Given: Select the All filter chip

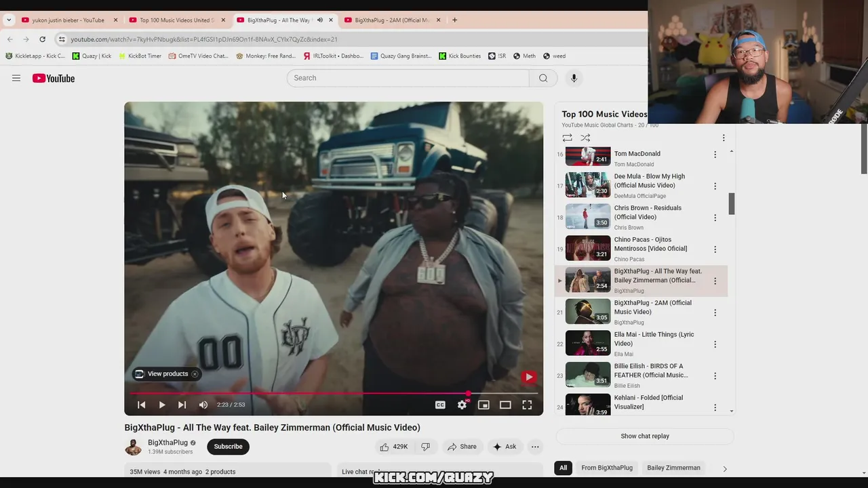Looking at the screenshot, I should point(563,468).
